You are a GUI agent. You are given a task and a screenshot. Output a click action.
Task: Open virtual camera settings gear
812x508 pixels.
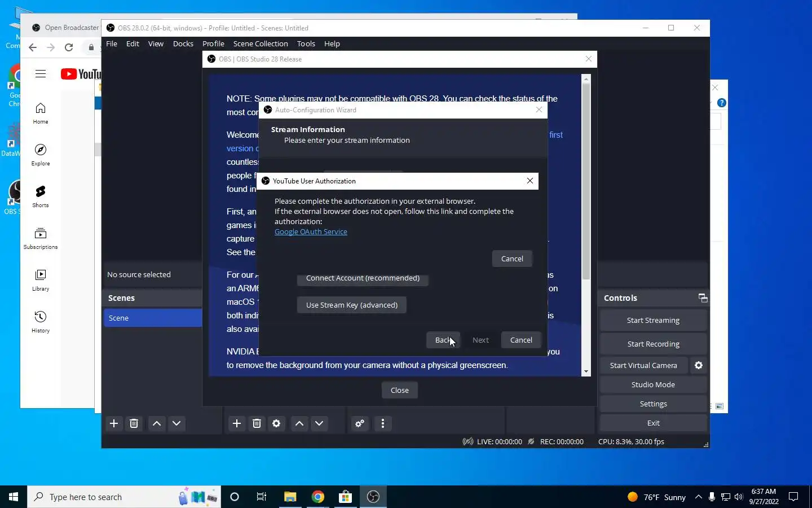tap(699, 365)
